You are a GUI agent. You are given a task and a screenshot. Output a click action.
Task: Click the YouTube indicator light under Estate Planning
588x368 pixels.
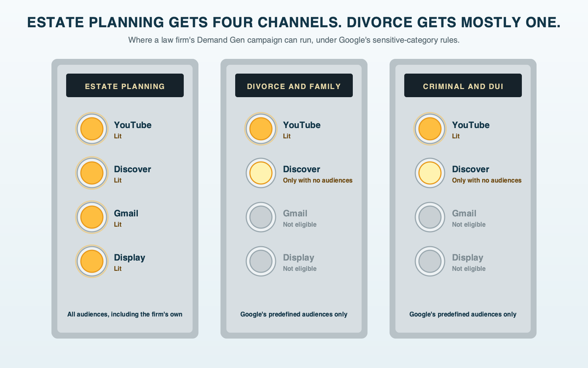tap(92, 129)
